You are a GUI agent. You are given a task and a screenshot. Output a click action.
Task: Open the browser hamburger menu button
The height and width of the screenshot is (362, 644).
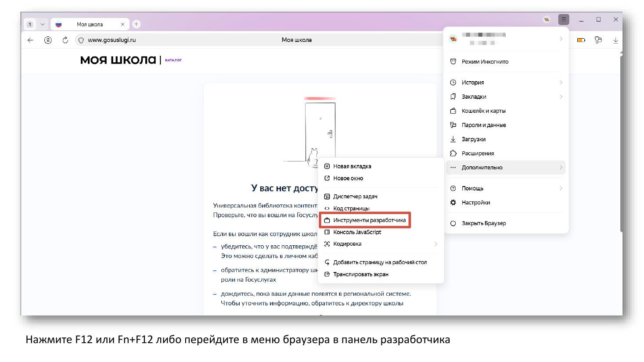pos(564,19)
